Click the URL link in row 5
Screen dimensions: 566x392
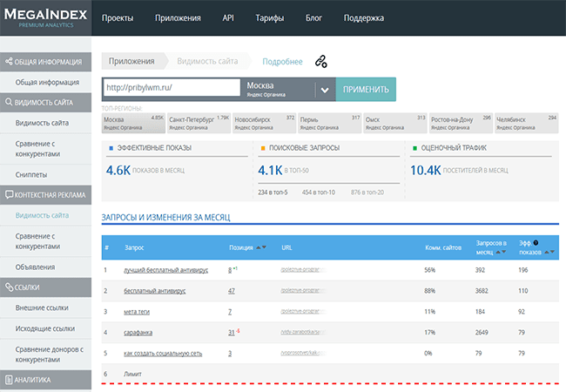click(303, 353)
